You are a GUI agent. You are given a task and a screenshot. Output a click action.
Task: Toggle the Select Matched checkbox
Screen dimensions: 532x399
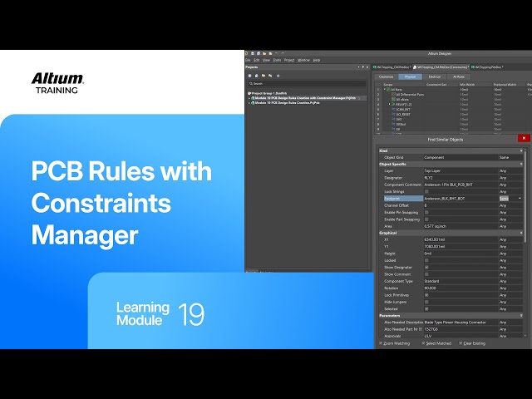tap(423, 343)
